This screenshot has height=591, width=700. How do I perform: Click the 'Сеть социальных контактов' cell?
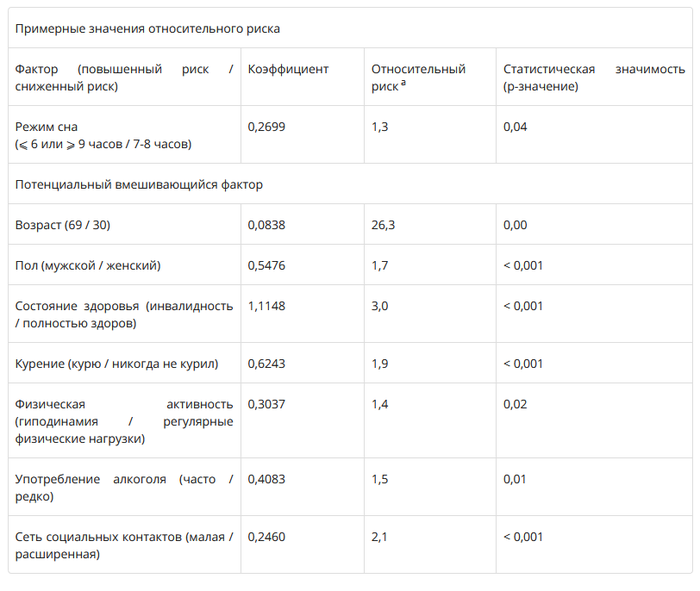coord(124,545)
